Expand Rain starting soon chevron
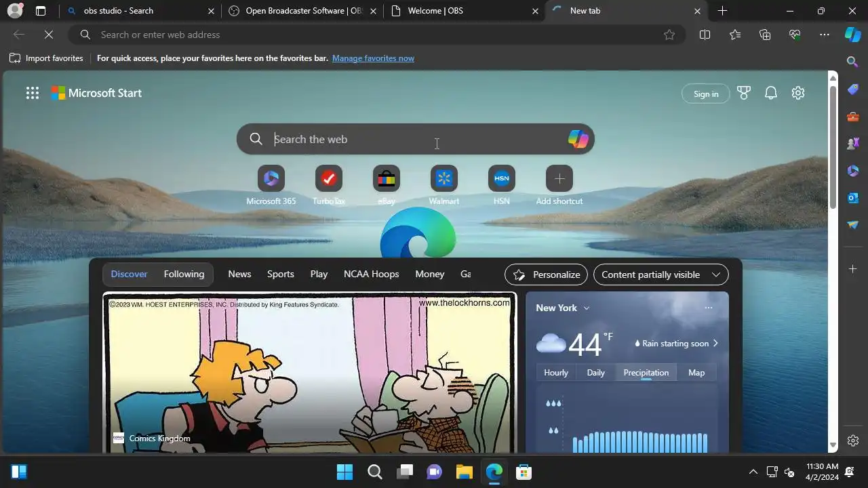 715,344
